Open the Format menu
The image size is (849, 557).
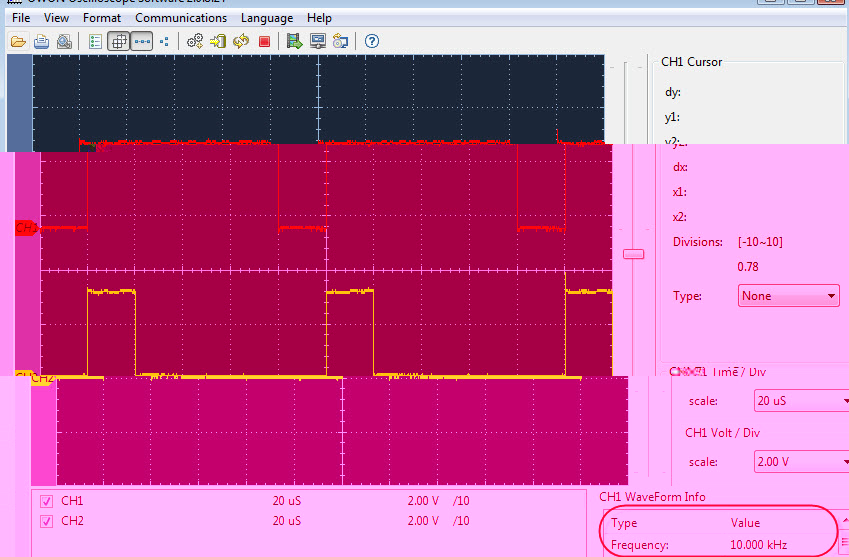tap(102, 18)
